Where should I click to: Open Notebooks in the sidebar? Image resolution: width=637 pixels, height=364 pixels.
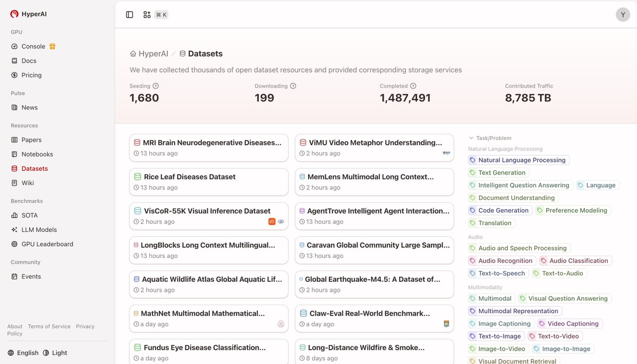pos(32,154)
